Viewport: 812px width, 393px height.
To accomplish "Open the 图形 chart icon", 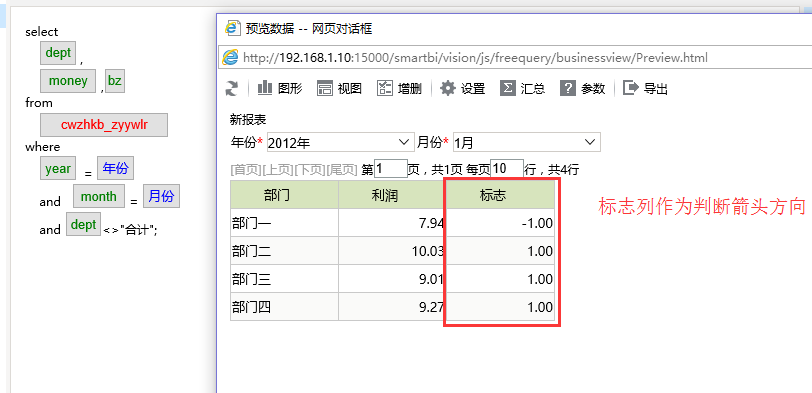I will (x=265, y=88).
